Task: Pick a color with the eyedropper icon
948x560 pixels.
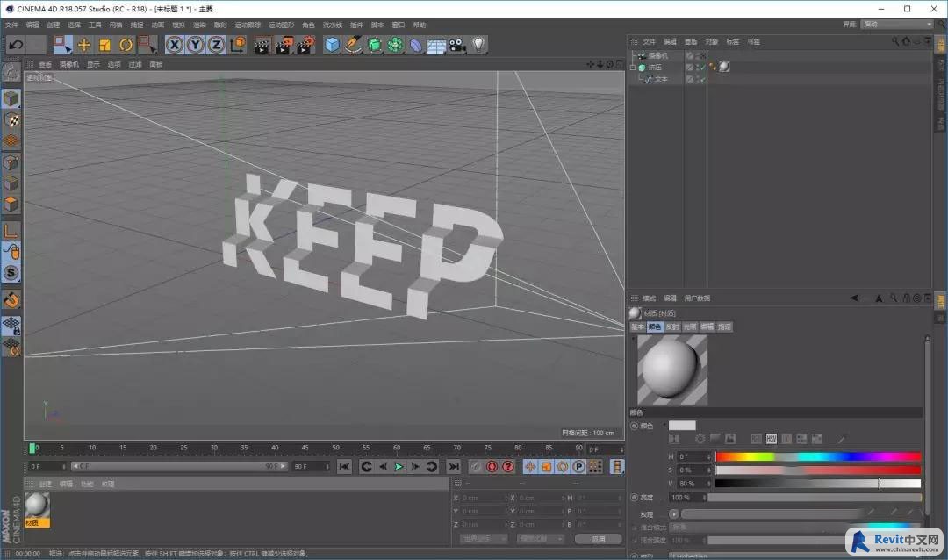Action: pos(841,439)
